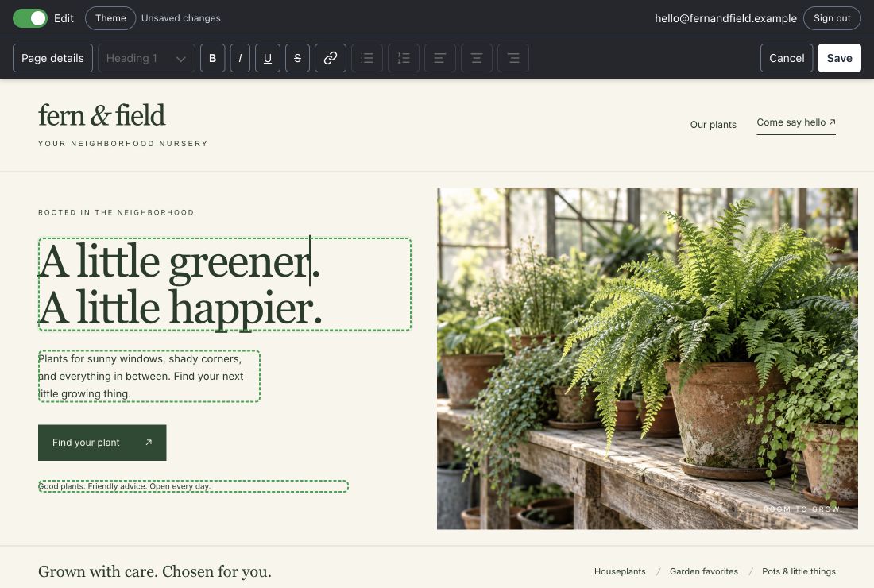Apply italic formatting
Screen dimensions: 874x588
pyautogui.click(x=240, y=58)
